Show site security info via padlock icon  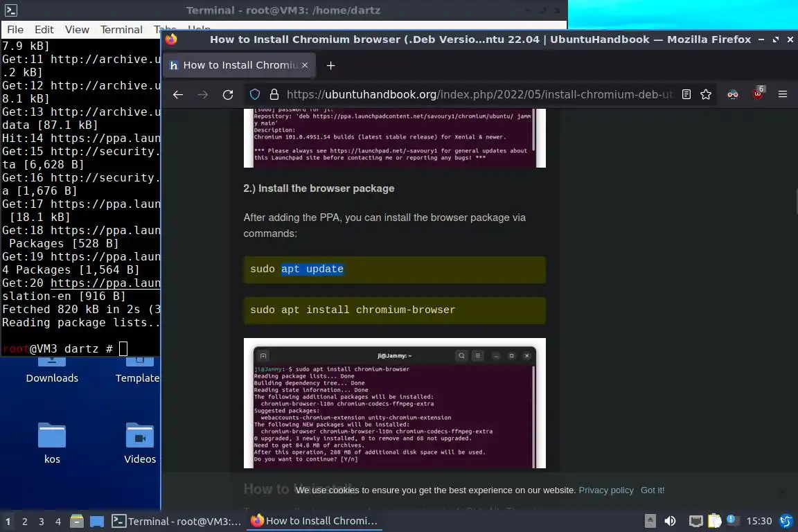274,95
